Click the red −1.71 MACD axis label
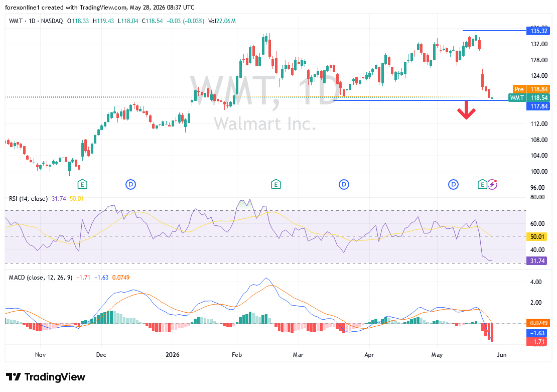This screenshot has height=392, width=557. click(x=538, y=342)
